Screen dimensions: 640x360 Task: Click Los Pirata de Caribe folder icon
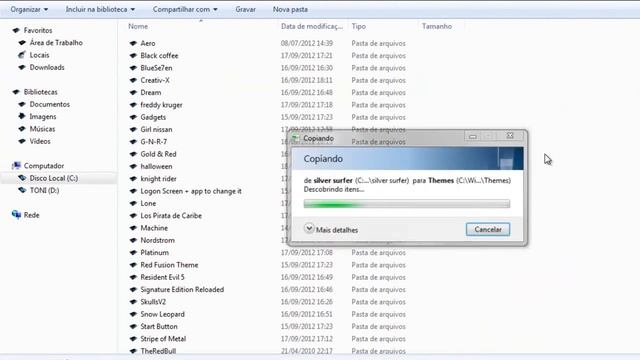133,216
